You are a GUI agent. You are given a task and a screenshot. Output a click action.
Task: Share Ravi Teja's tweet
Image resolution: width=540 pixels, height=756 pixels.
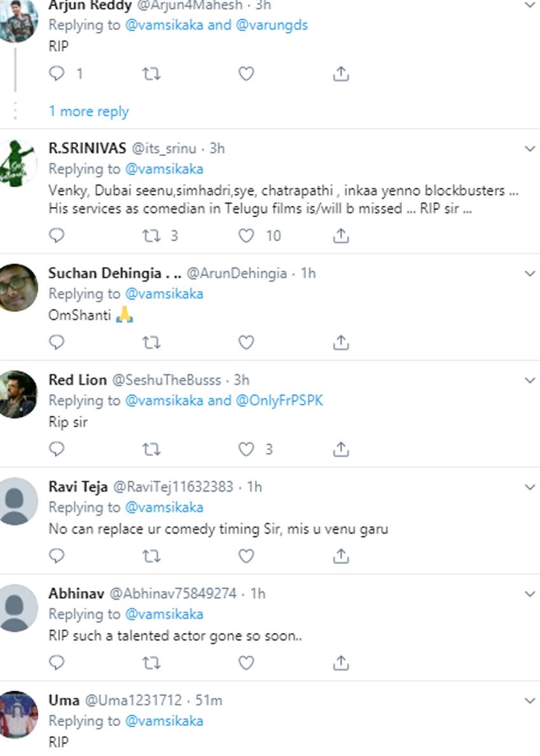[x=341, y=557]
